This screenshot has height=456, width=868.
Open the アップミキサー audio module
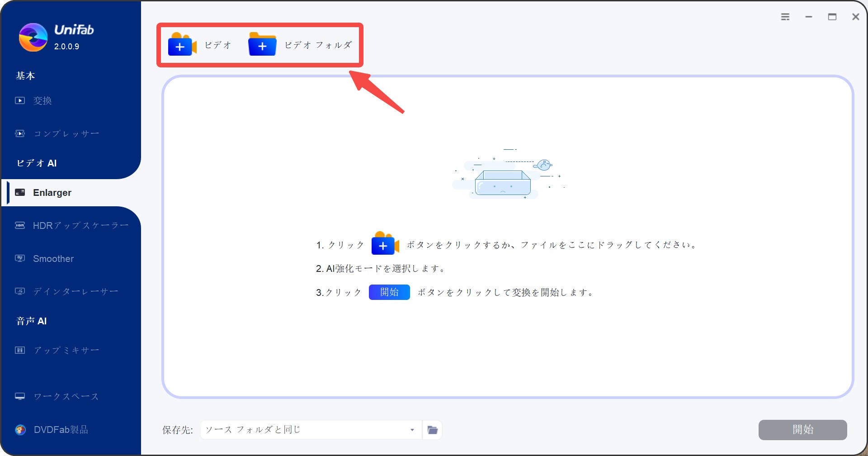point(66,350)
